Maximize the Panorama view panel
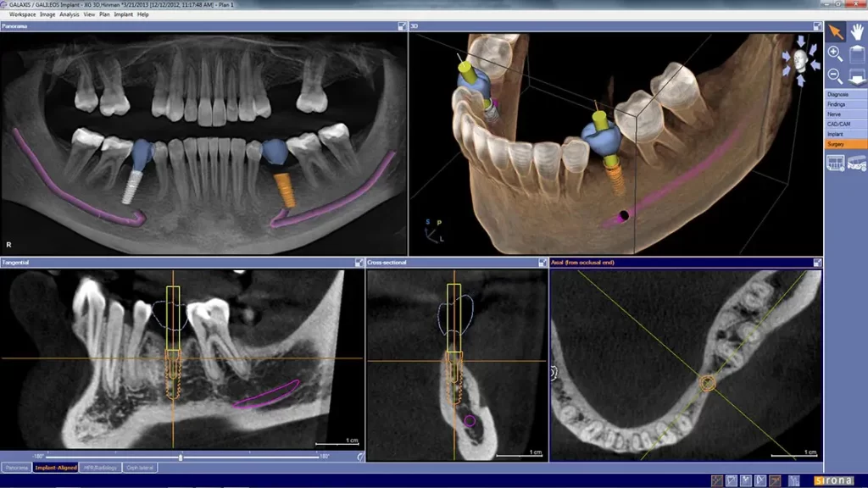 coord(402,26)
